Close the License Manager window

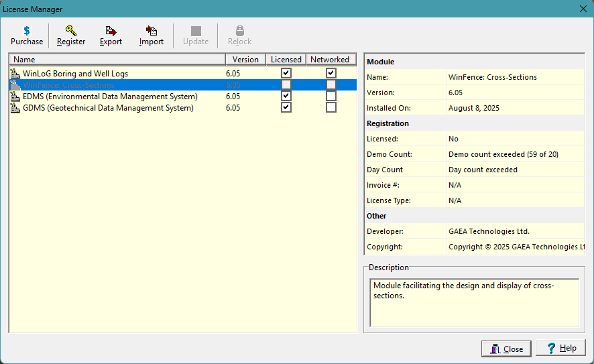[x=583, y=9]
